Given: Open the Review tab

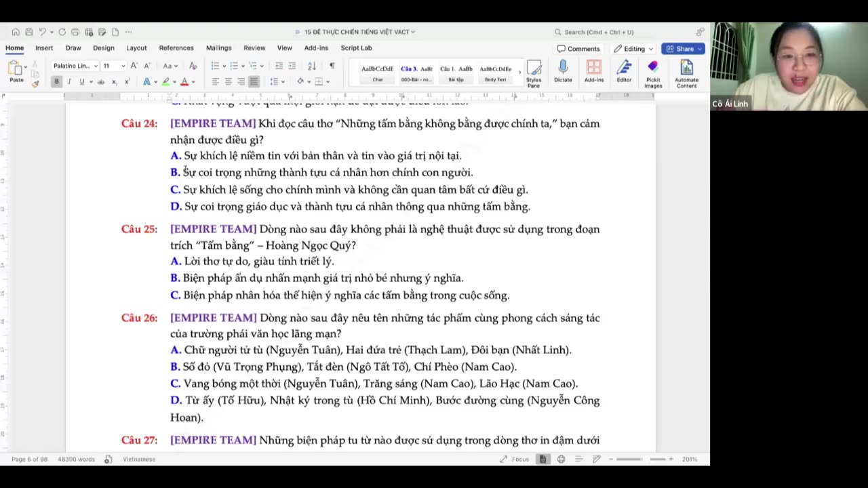Looking at the screenshot, I should [x=254, y=48].
